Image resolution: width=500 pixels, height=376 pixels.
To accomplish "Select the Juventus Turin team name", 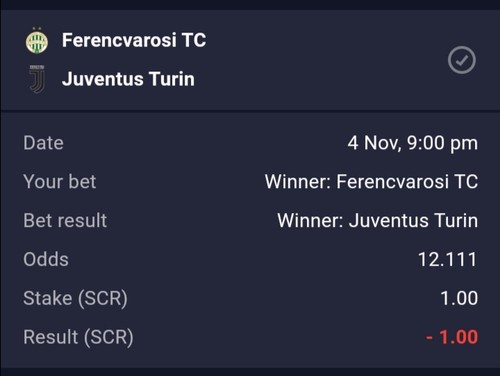I will tap(128, 79).
